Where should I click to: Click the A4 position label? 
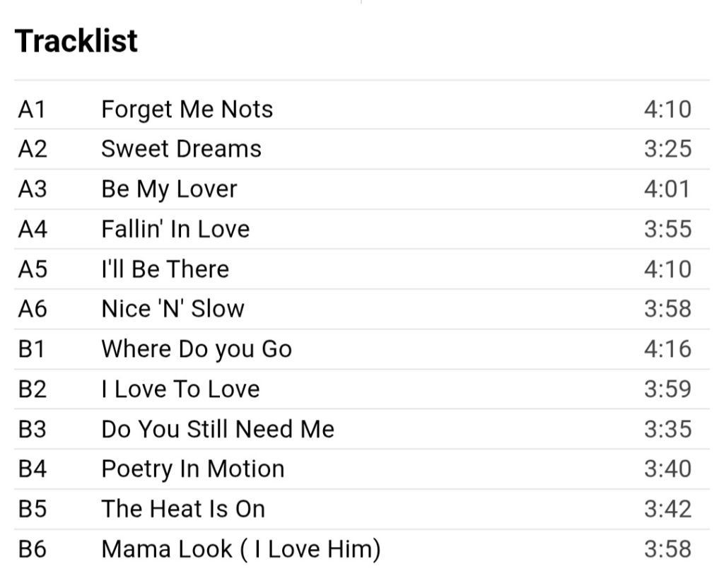click(33, 229)
